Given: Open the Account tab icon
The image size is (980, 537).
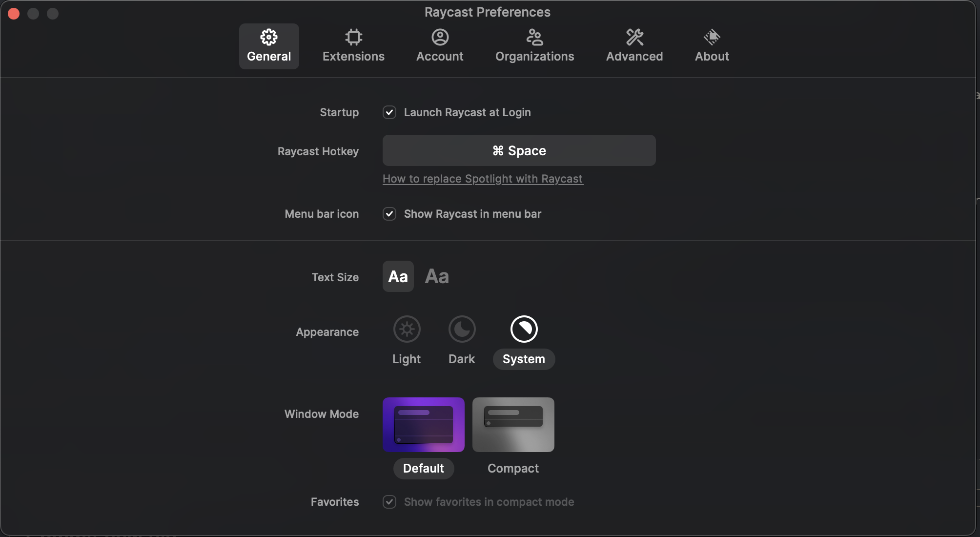Looking at the screenshot, I should pyautogui.click(x=440, y=37).
